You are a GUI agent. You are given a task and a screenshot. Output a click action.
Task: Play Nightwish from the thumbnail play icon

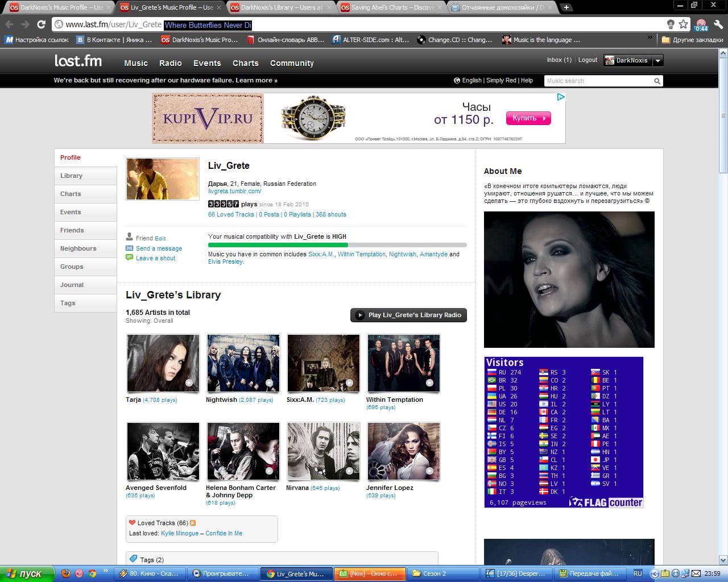tap(269, 383)
